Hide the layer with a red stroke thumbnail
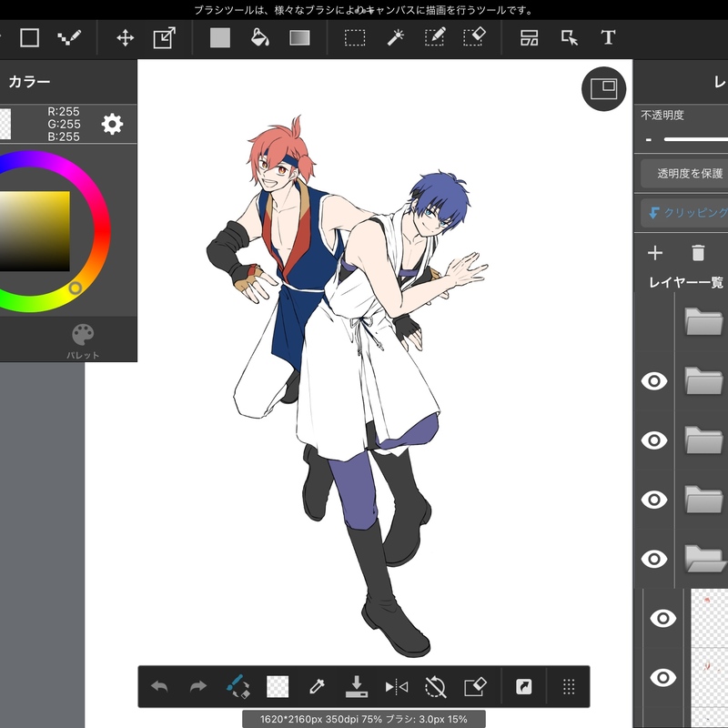 click(663, 677)
